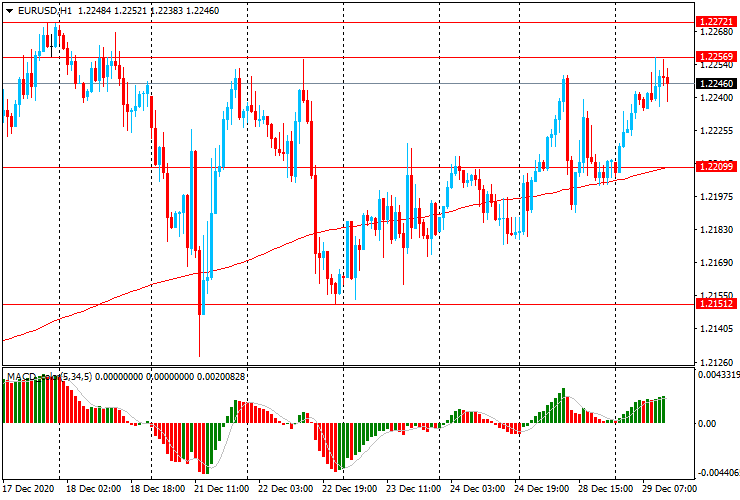Click the 29 Dec 07:00 time label
Viewport: 740px width, 500px height.
[x=671, y=491]
